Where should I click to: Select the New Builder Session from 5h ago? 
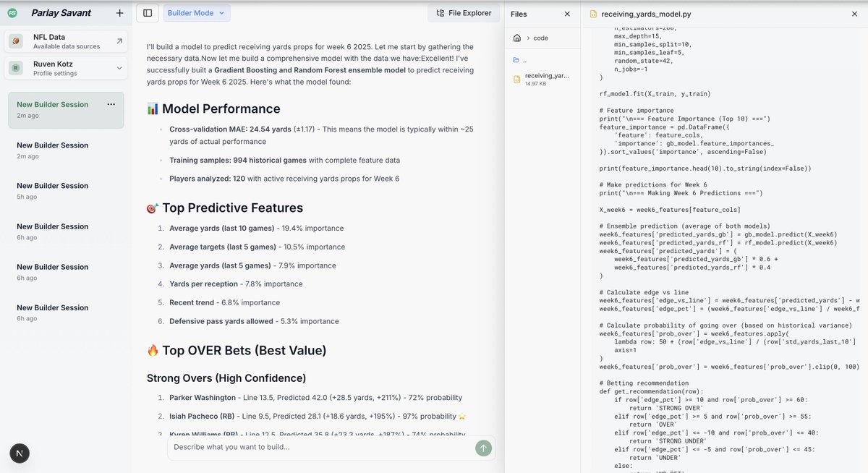click(x=66, y=191)
